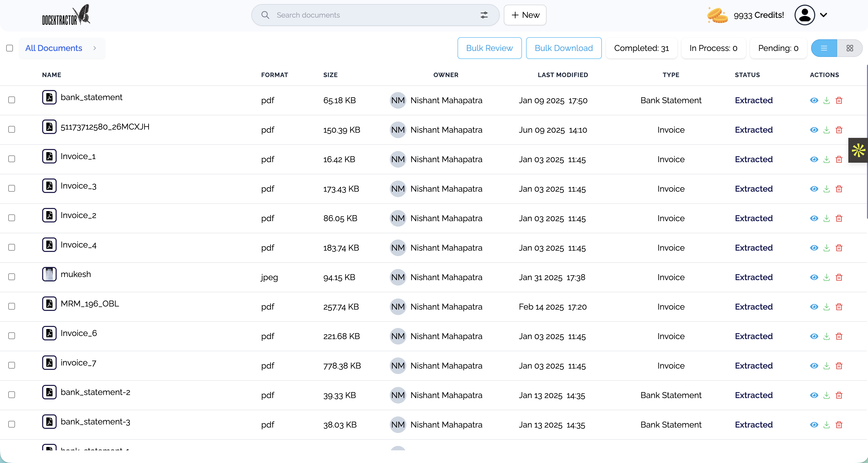Download the MRM_196_OBL file

pos(827,307)
